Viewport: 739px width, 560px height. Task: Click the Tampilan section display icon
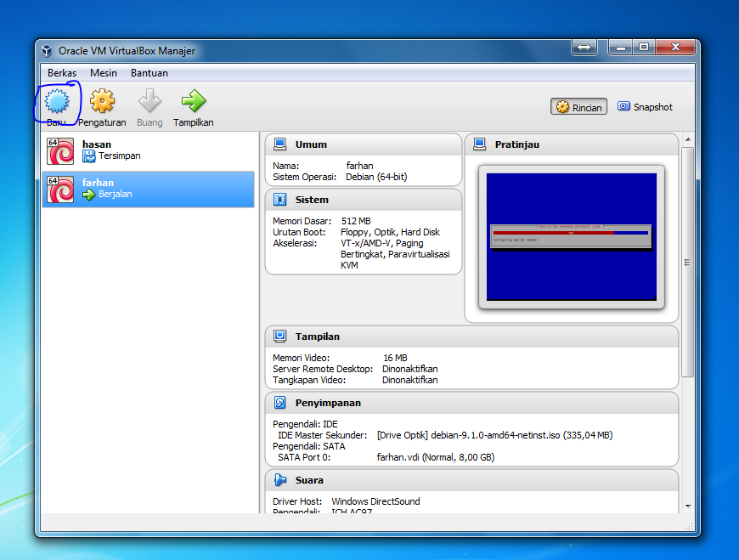[x=281, y=336]
